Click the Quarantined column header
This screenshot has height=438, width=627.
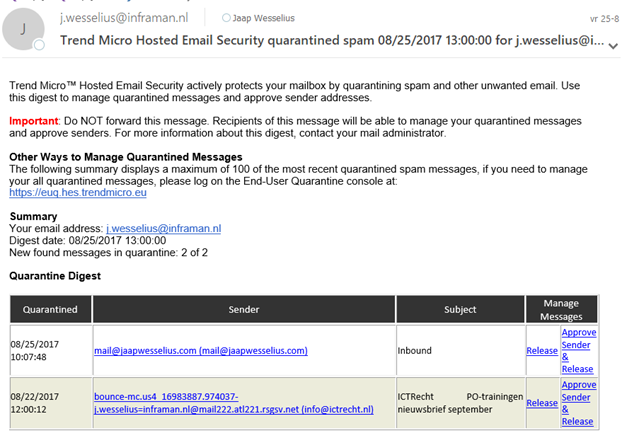(50, 309)
